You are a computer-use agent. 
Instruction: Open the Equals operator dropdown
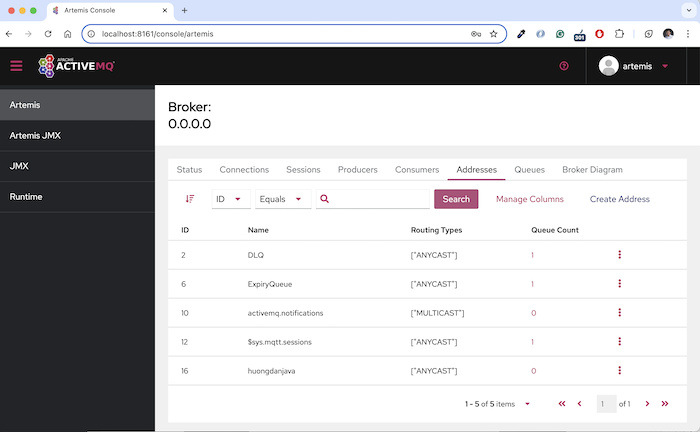[x=283, y=199]
